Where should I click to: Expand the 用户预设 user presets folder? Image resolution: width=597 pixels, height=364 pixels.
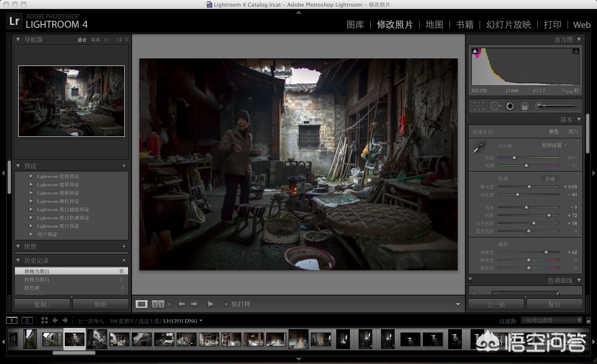tap(31, 234)
